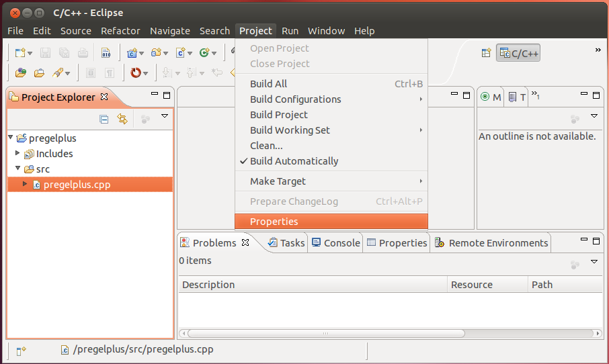The width and height of the screenshot is (609, 364).
Task: Click the Open Element folder icon
Action: (21, 73)
